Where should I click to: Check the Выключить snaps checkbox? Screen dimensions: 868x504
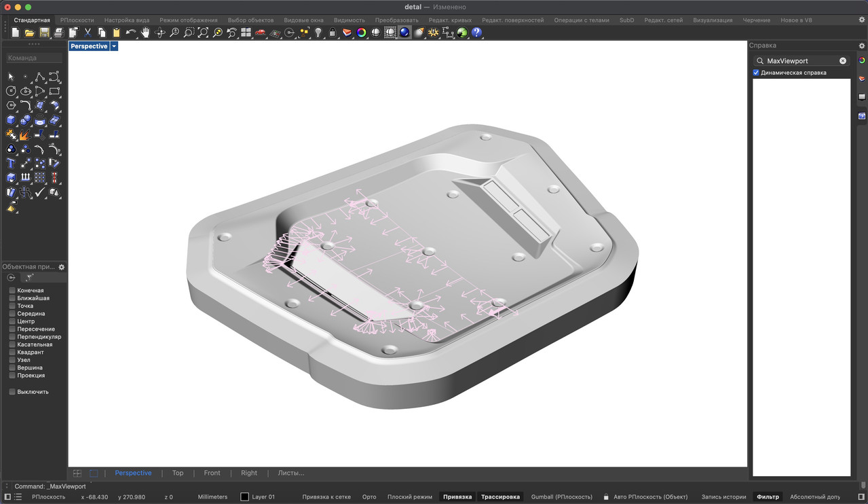tap(12, 392)
